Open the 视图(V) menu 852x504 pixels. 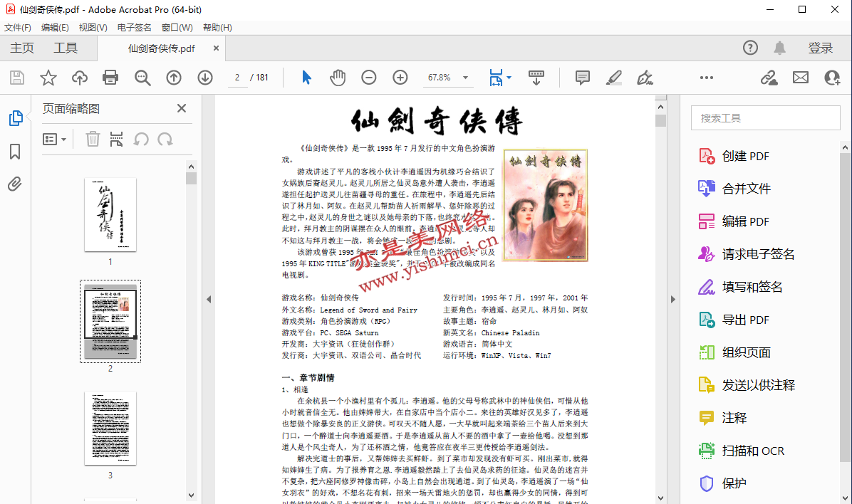pos(93,27)
